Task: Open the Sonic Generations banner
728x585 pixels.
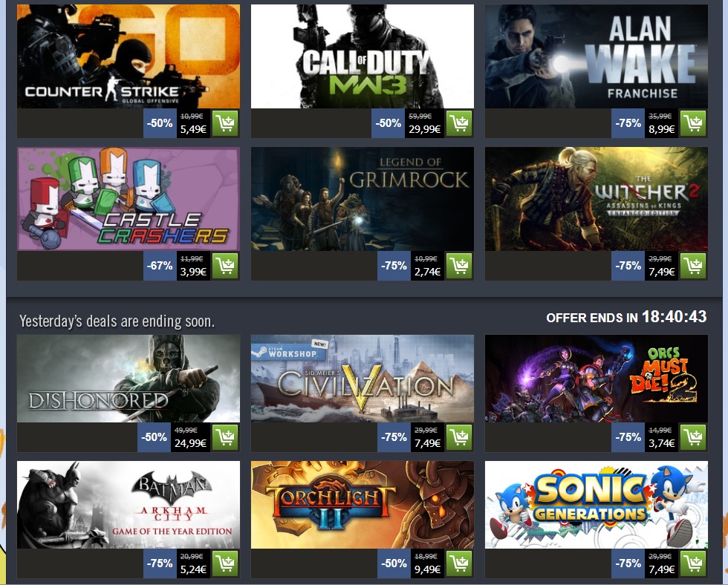Action: point(597,505)
